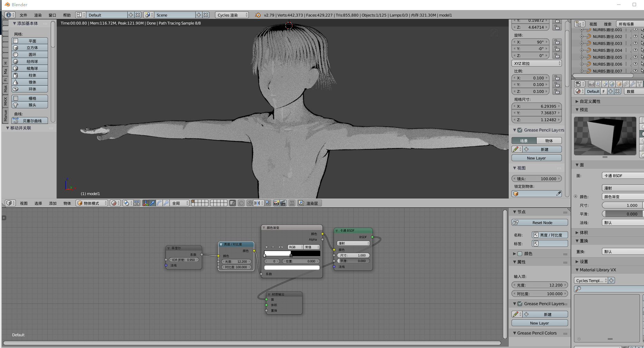
Task: Open the 渲染 menu in top bar
Action: [38, 15]
